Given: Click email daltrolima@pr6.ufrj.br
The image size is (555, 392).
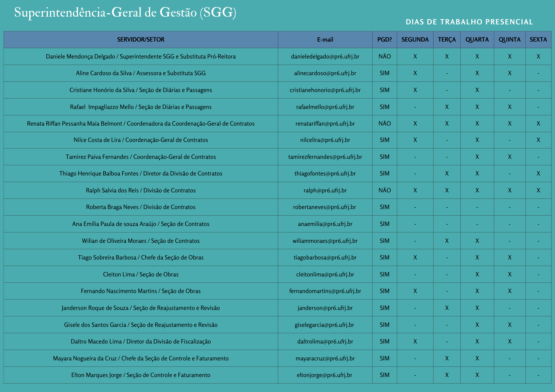Looking at the screenshot, I should coord(325,342).
